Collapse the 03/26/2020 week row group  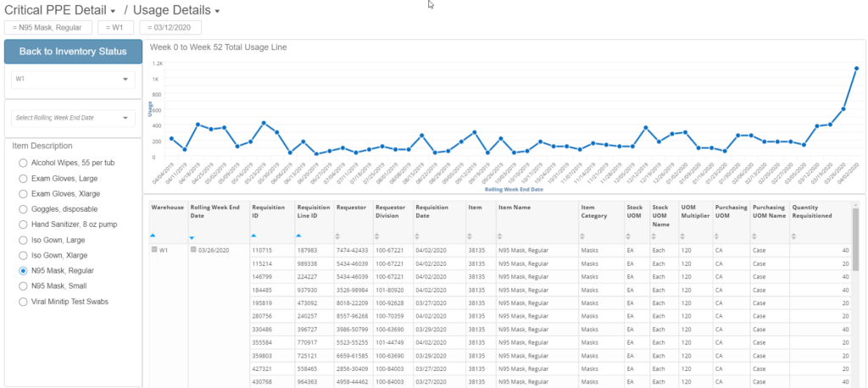[193, 251]
